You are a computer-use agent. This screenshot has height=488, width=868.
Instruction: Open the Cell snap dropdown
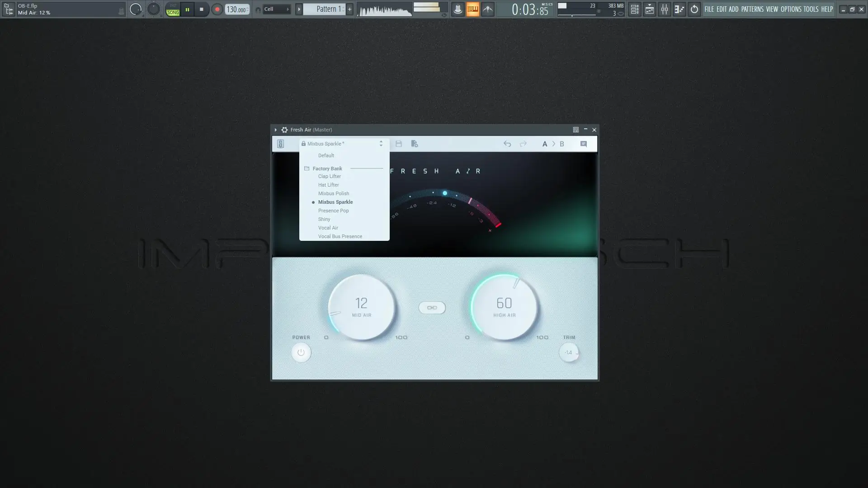tap(276, 9)
